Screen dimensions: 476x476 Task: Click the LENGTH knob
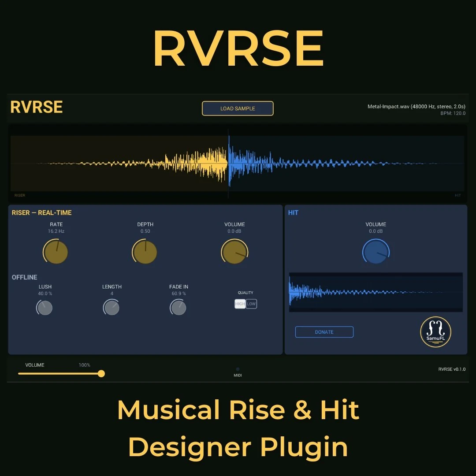click(111, 307)
